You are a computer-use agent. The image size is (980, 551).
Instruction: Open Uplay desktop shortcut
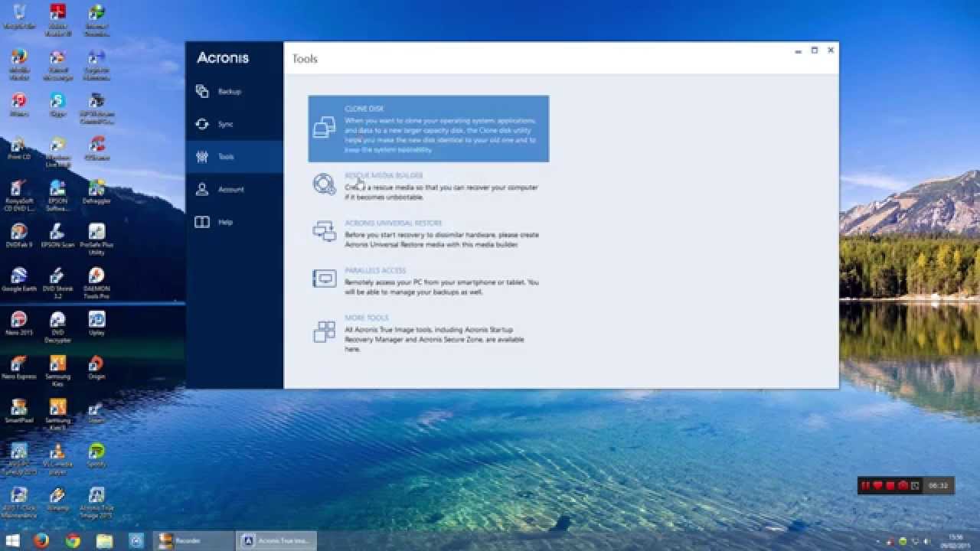pos(96,324)
